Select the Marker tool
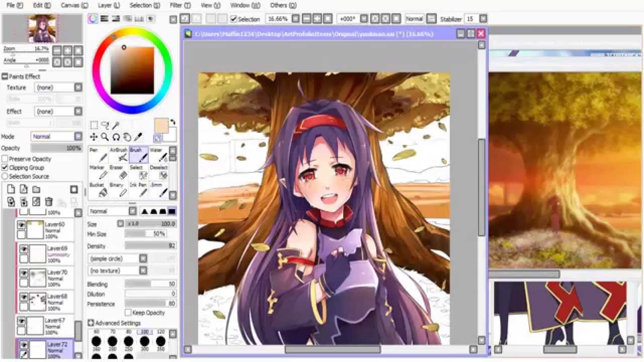Screen dimensions: 644x362 point(98,172)
